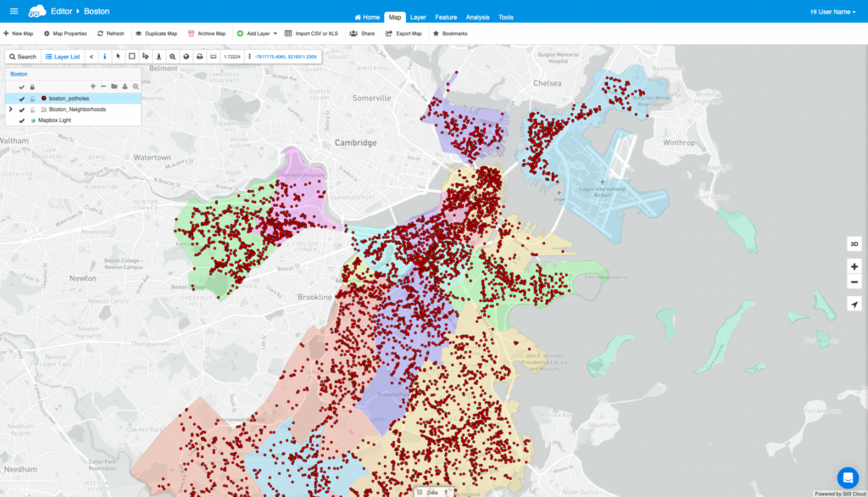
Task: Switch to the Analysis tab
Action: 479,16
